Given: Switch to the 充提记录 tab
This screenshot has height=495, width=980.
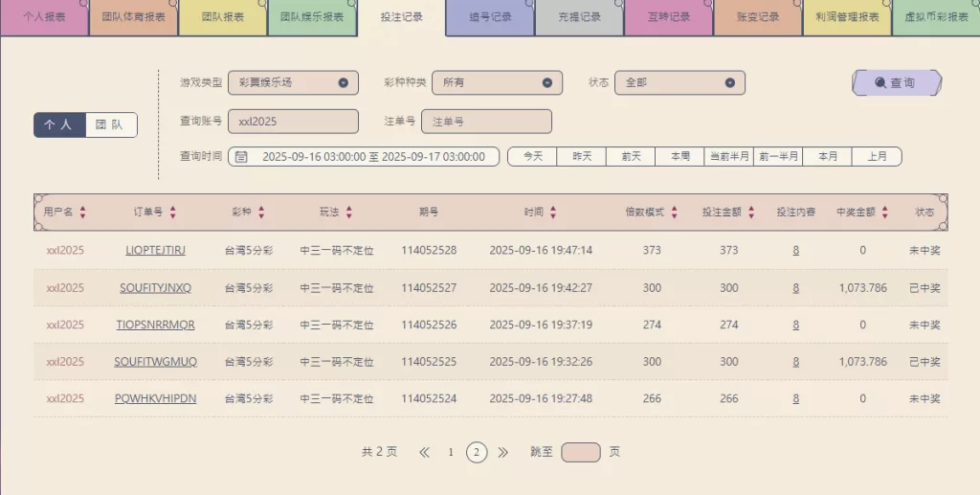Looking at the screenshot, I should coord(578,17).
